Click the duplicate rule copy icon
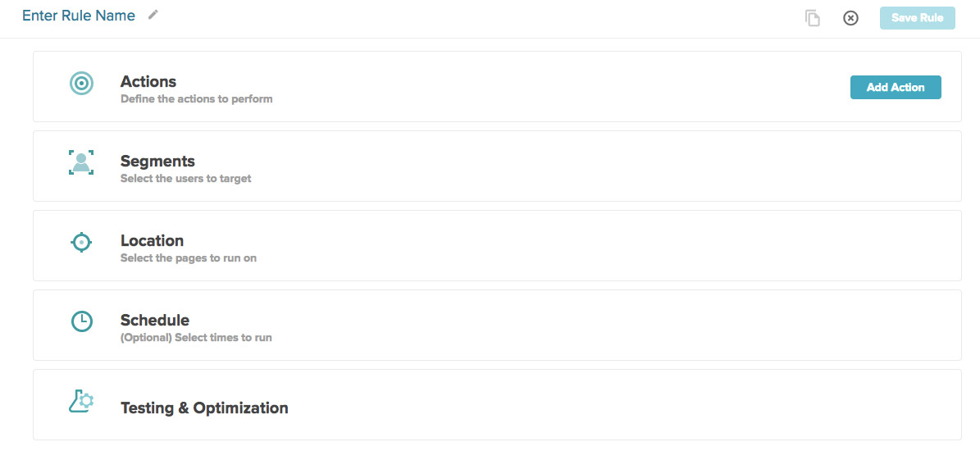 pyautogui.click(x=812, y=18)
